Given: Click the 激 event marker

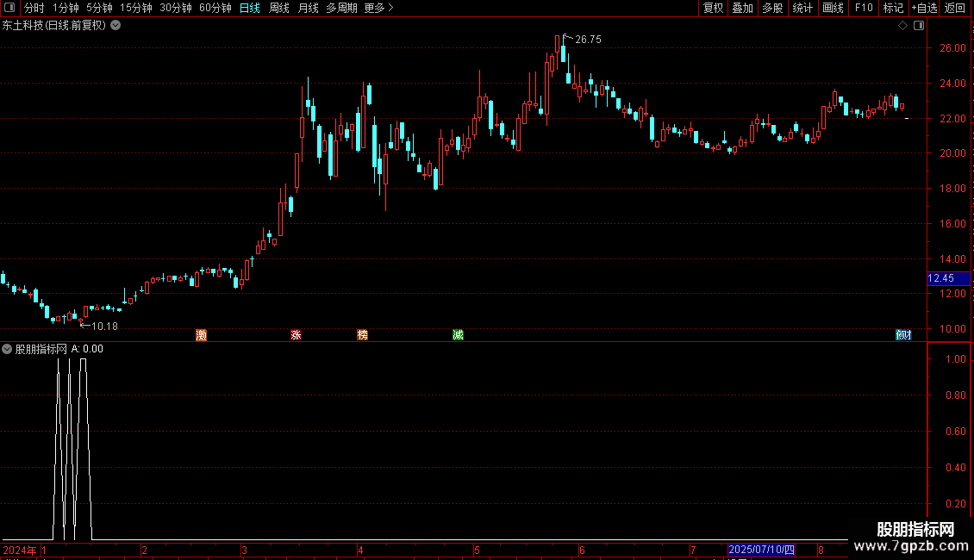Looking at the screenshot, I should point(201,335).
